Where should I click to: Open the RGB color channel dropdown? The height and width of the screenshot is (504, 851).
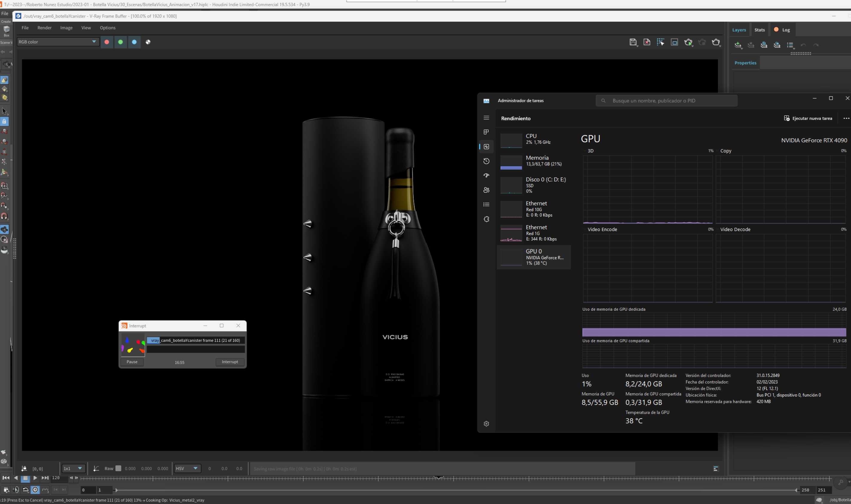(x=58, y=42)
